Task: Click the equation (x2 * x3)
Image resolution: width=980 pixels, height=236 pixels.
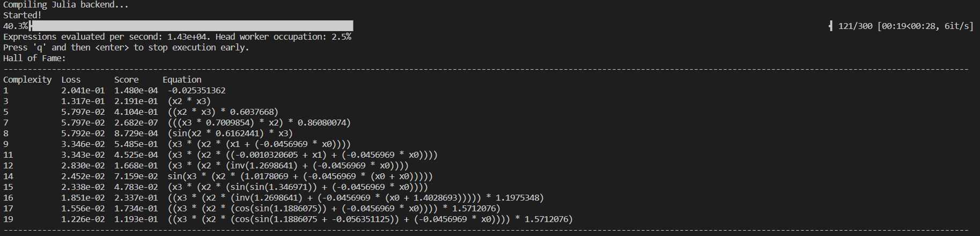Action: point(189,101)
